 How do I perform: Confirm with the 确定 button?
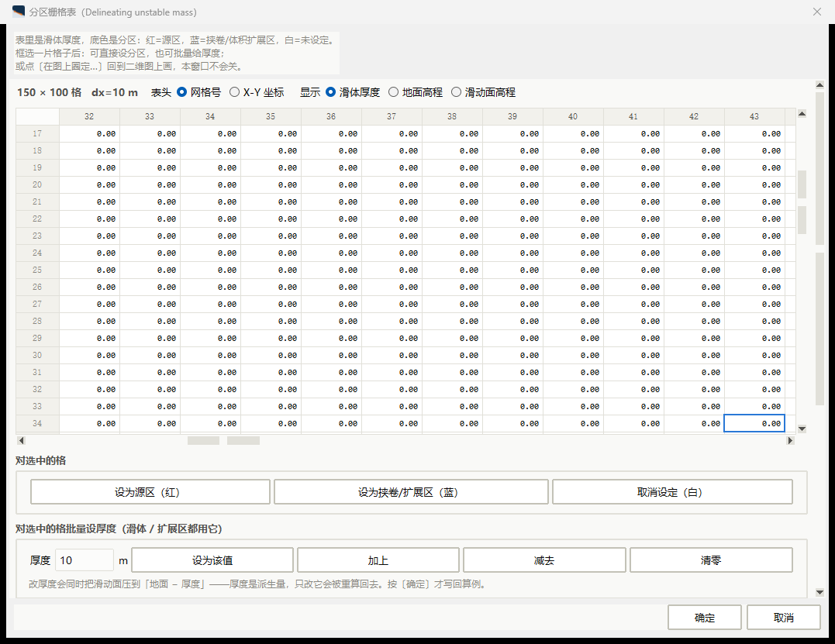point(705,618)
